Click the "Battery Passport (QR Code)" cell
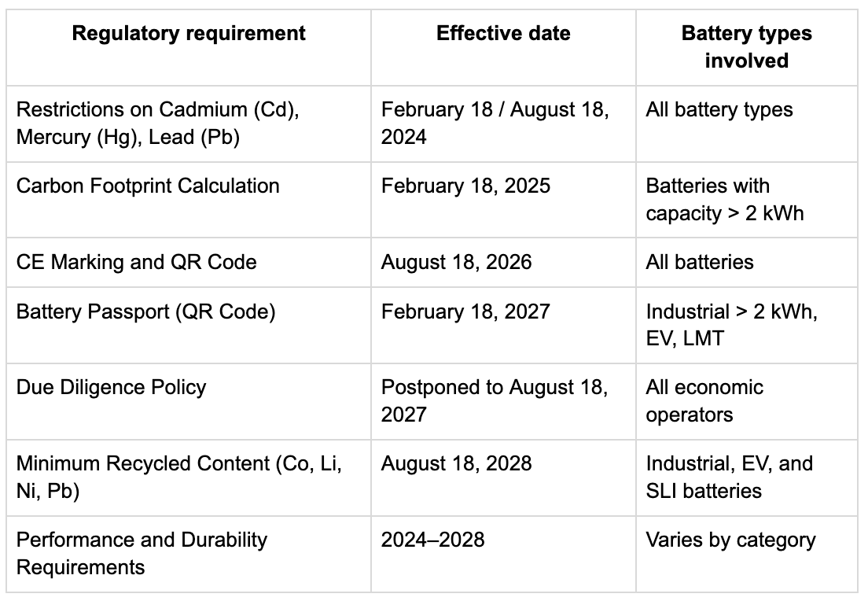This screenshot has height=601, width=868. 146,312
